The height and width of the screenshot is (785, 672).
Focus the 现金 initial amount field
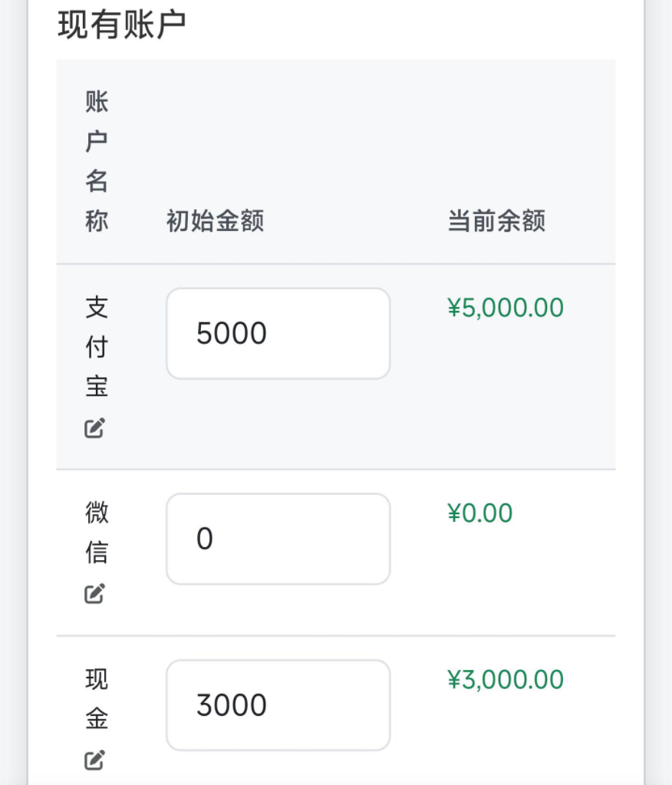tap(278, 705)
